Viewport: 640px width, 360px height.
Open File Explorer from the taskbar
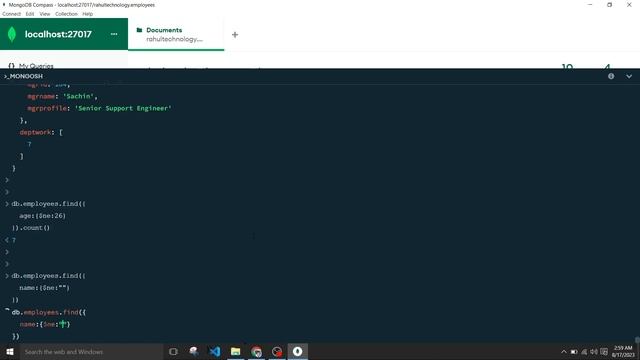point(236,351)
